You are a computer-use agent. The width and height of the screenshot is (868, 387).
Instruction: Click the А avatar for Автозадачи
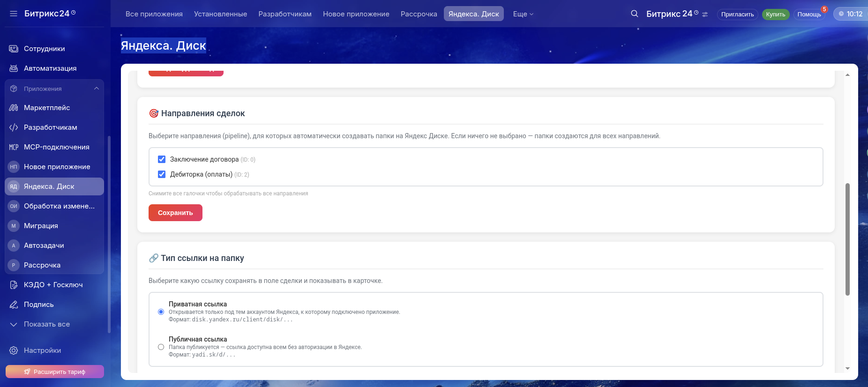pyautogui.click(x=14, y=246)
